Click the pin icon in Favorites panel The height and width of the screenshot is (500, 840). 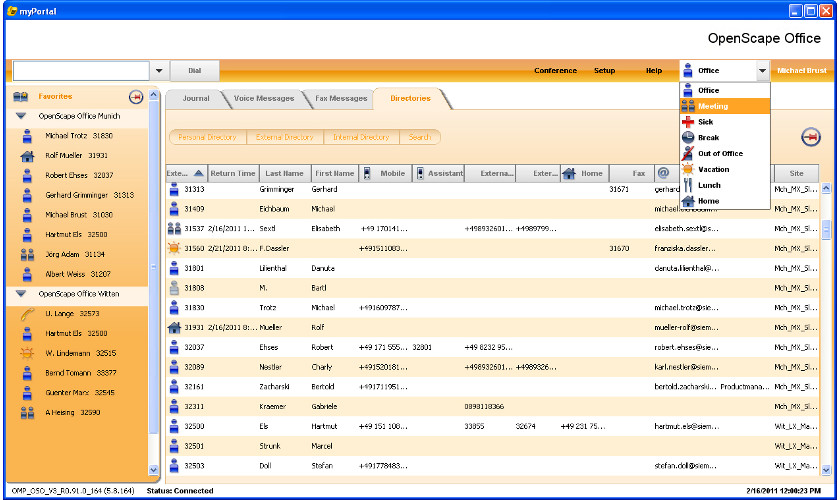(136, 97)
